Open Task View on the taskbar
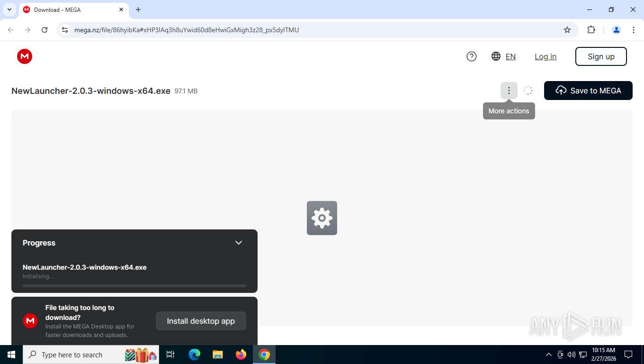The width and height of the screenshot is (644, 364). tap(170, 355)
